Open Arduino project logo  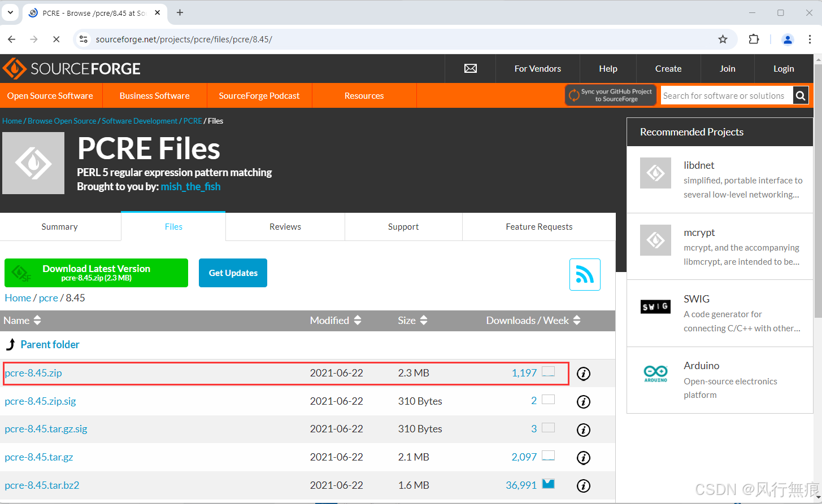[x=655, y=373]
